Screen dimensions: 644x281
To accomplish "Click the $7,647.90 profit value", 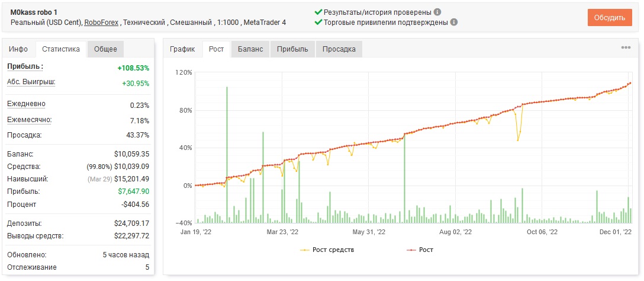I will click(134, 191).
